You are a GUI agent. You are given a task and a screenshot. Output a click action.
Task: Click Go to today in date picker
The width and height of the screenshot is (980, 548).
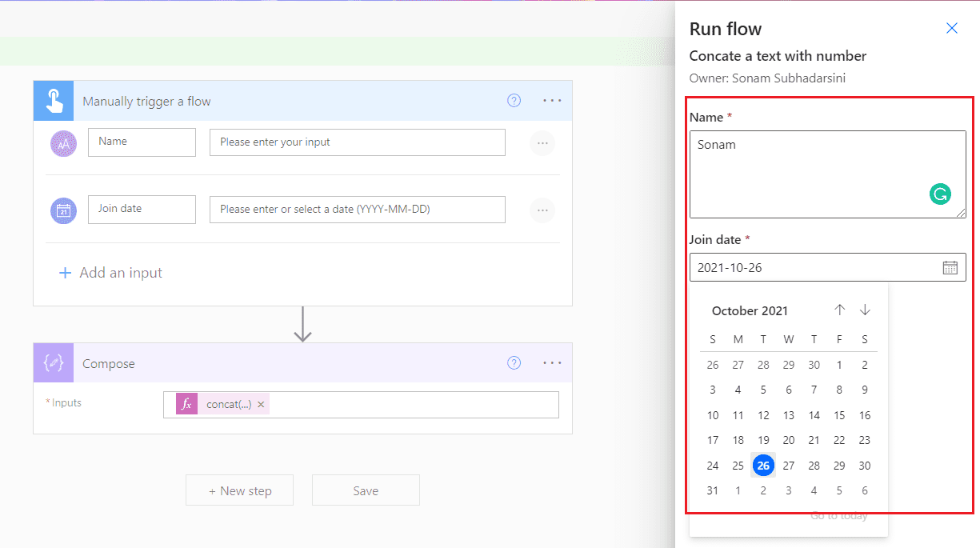(x=838, y=515)
